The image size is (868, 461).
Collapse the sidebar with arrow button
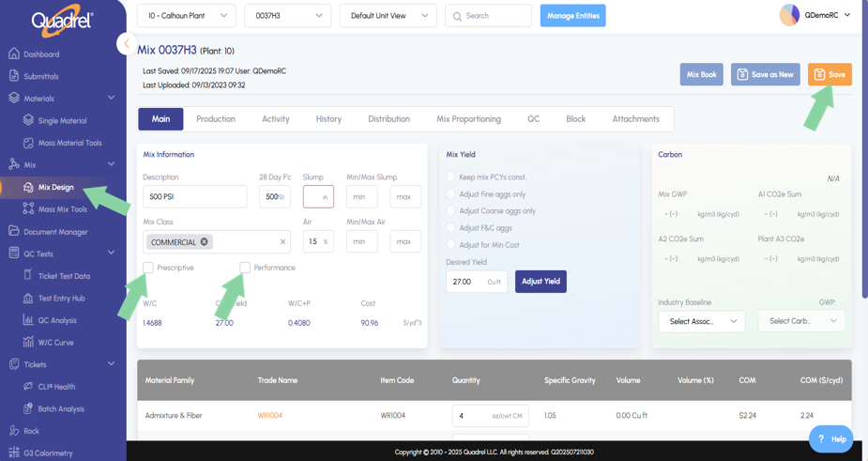pyautogui.click(x=127, y=43)
